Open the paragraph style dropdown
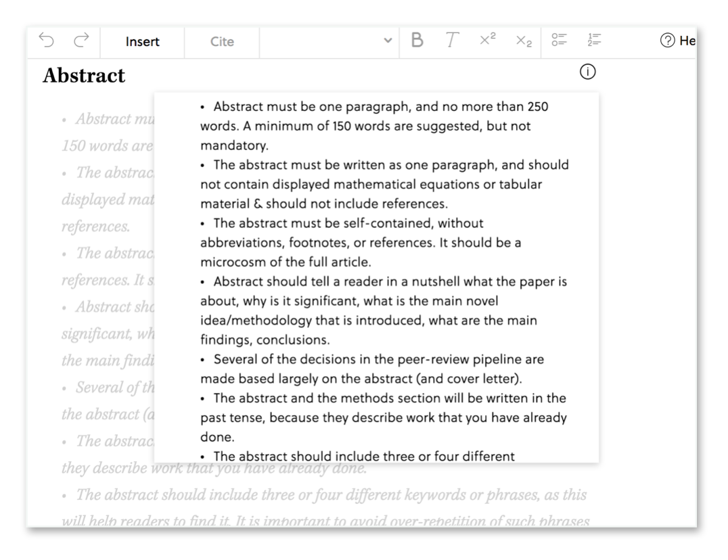This screenshot has height=560, width=728. pos(386,41)
